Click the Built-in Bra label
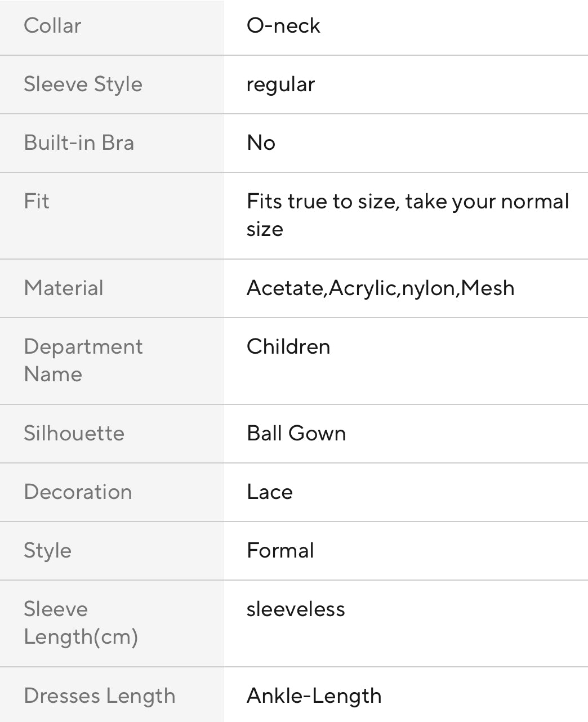 pos(79,143)
